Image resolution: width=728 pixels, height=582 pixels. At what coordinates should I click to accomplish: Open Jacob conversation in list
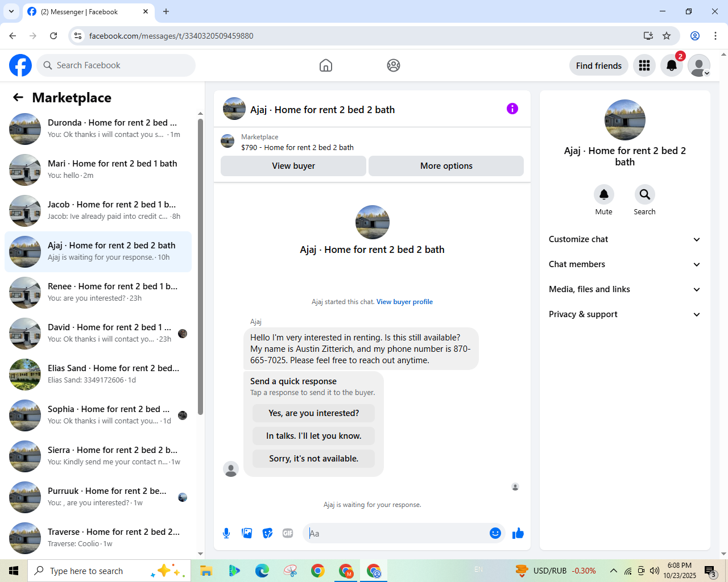click(x=98, y=211)
